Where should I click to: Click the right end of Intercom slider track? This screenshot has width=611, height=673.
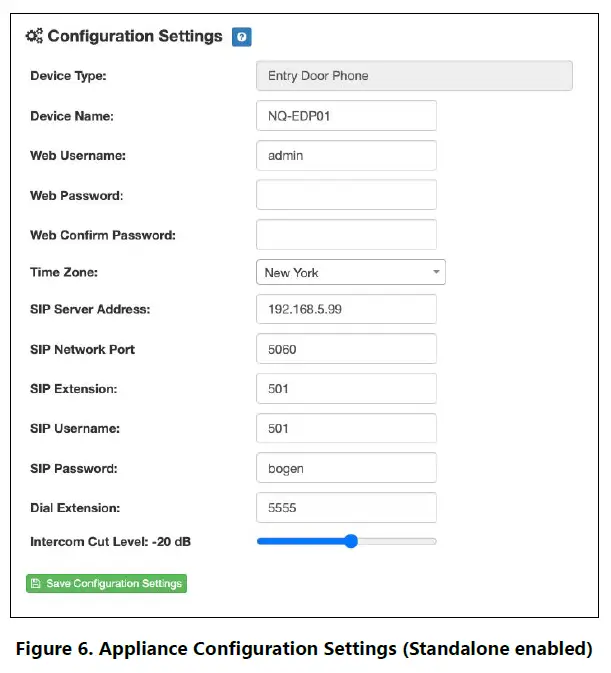(x=434, y=541)
